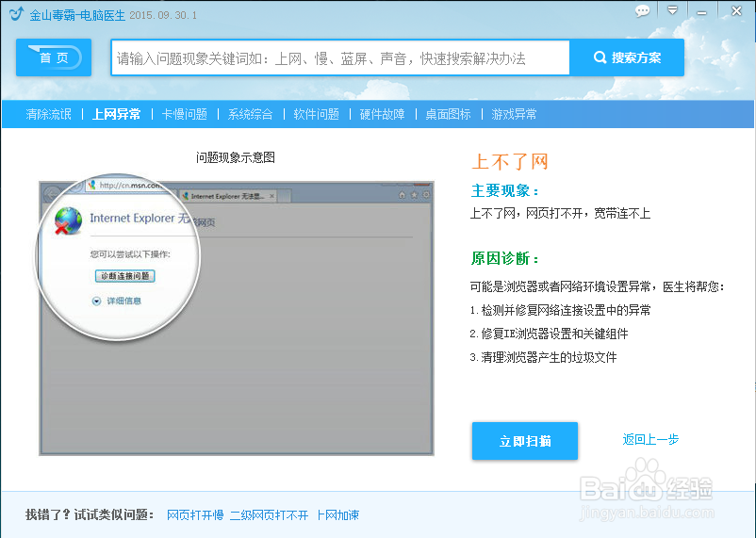756x538 pixels.
Task: Open the 清除流氓 tab
Action: pos(49,114)
